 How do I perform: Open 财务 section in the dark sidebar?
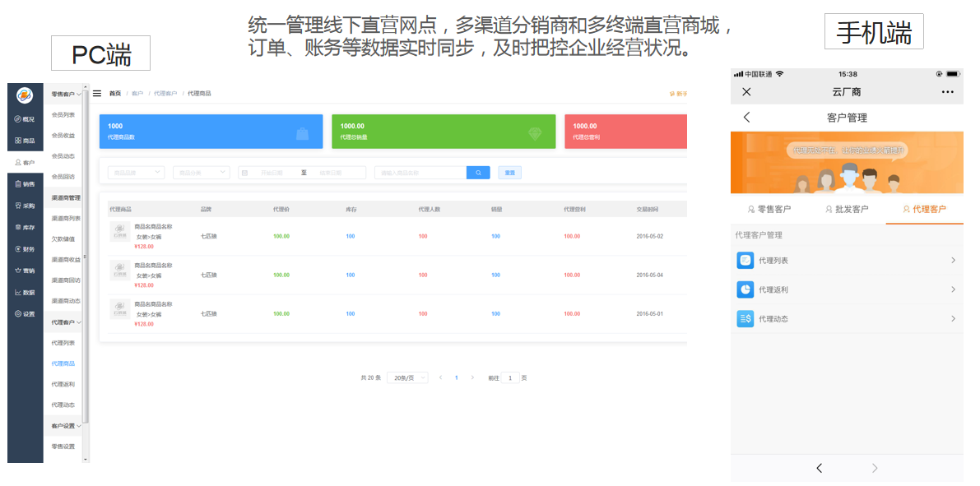pyautogui.click(x=25, y=248)
